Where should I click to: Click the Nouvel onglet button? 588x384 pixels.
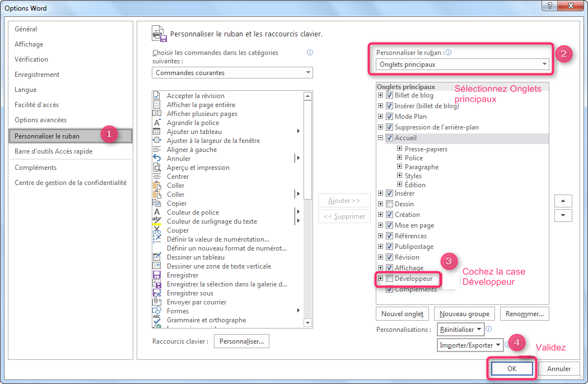point(403,314)
